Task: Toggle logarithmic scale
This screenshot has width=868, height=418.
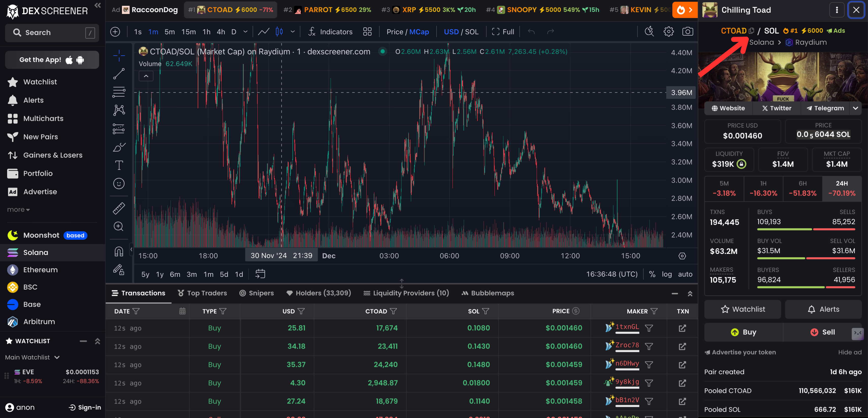Action: [666, 274]
